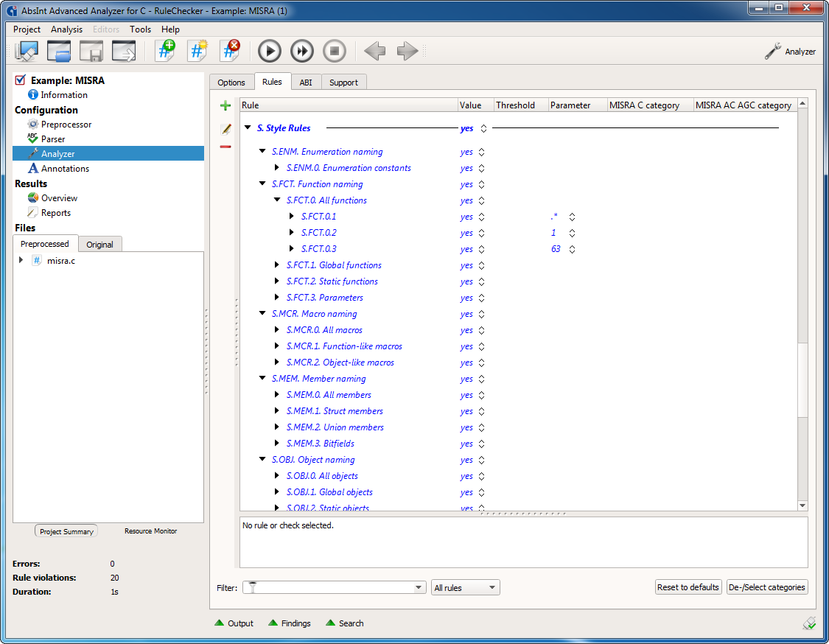The image size is (829, 644).
Task: Open Parser configuration
Action: tap(53, 139)
